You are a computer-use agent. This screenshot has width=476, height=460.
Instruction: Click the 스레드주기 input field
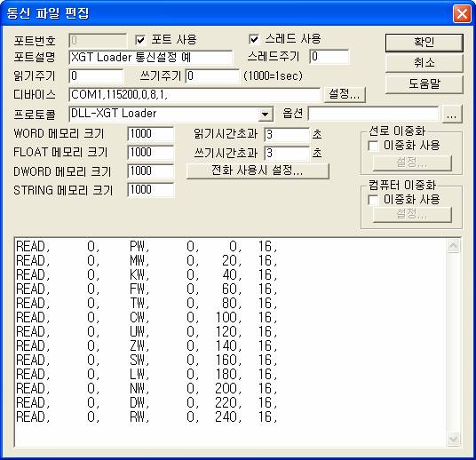(x=329, y=57)
